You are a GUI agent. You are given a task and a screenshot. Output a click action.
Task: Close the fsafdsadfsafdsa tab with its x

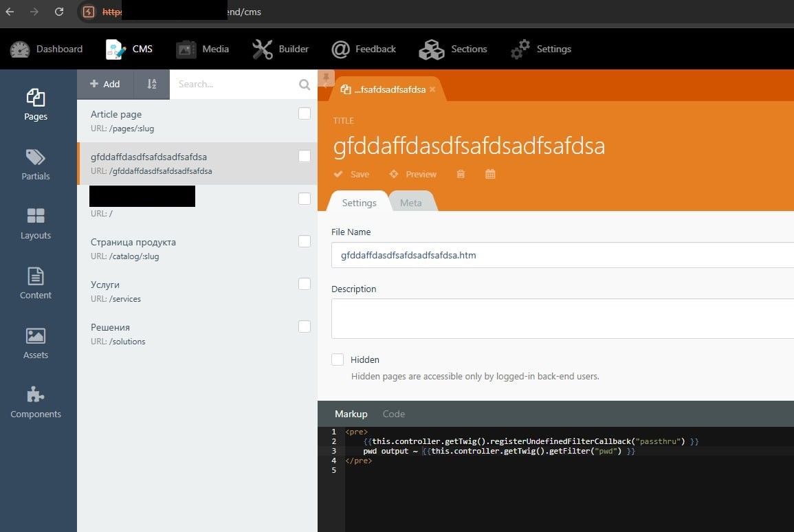click(432, 89)
